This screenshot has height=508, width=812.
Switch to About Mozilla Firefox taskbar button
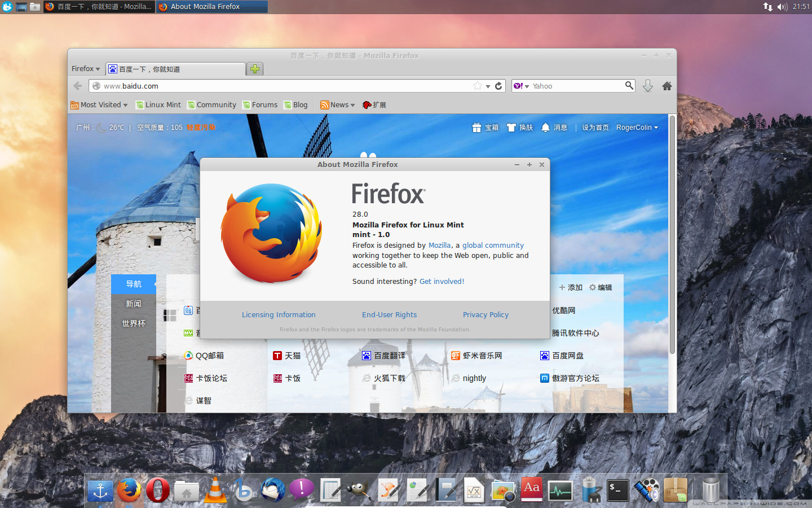(212, 7)
